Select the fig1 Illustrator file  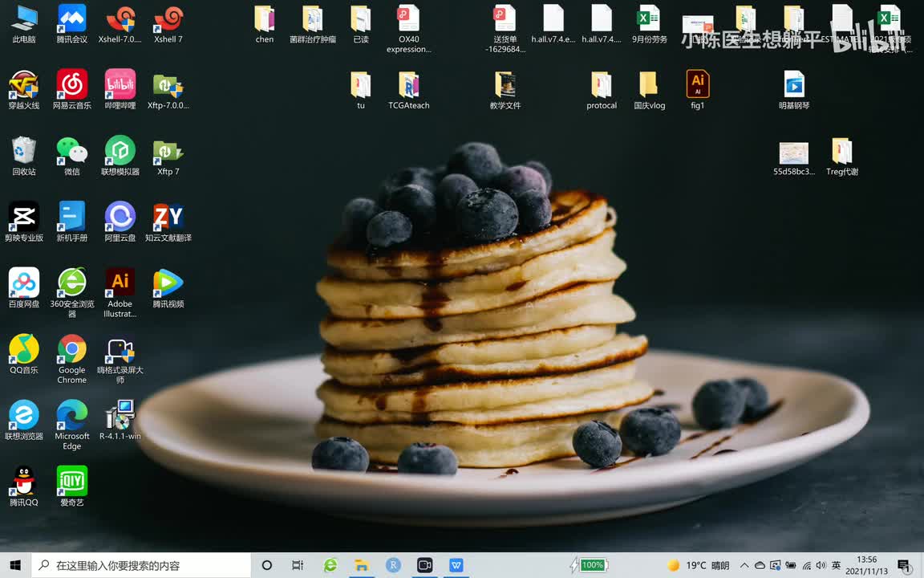click(698, 90)
